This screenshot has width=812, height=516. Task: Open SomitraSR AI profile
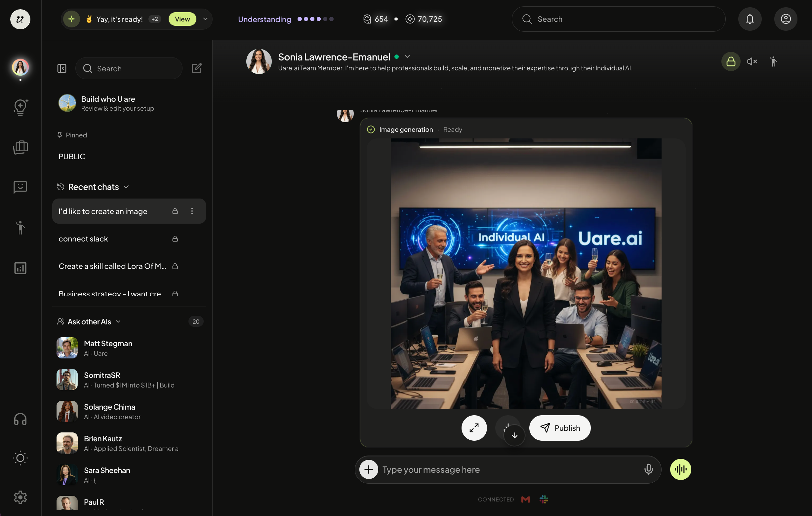coord(129,380)
